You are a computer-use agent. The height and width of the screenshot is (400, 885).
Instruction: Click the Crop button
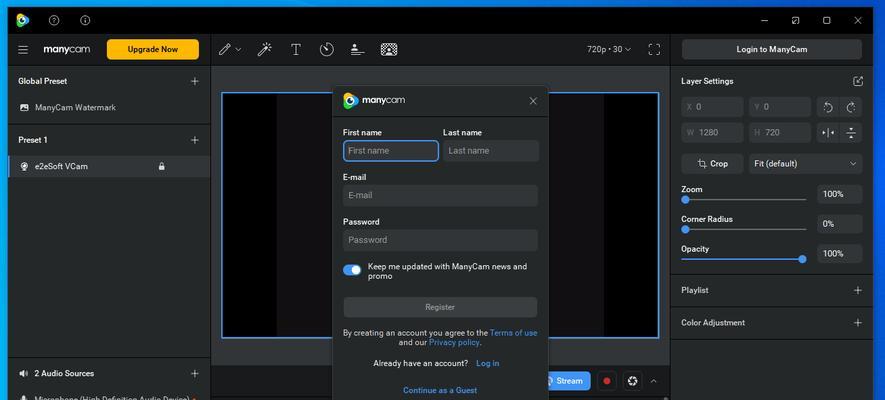tap(712, 164)
